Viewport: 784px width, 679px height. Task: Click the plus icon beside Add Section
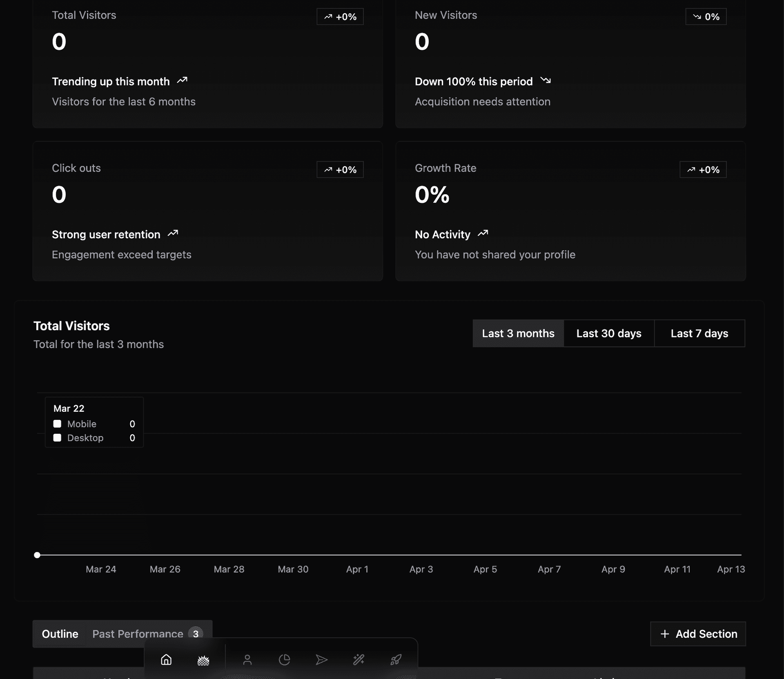click(665, 634)
